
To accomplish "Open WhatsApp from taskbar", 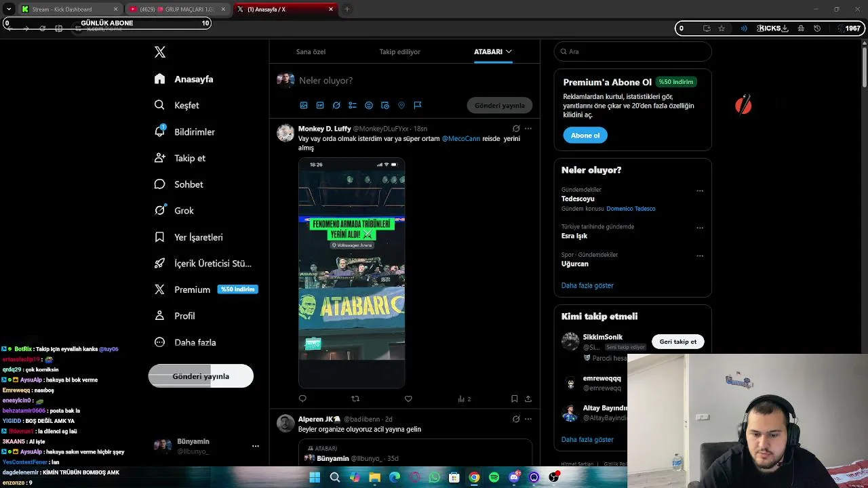I will coord(435,477).
